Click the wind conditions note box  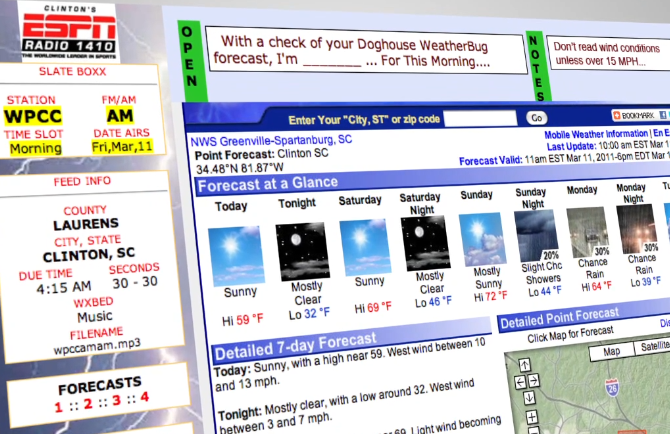608,54
